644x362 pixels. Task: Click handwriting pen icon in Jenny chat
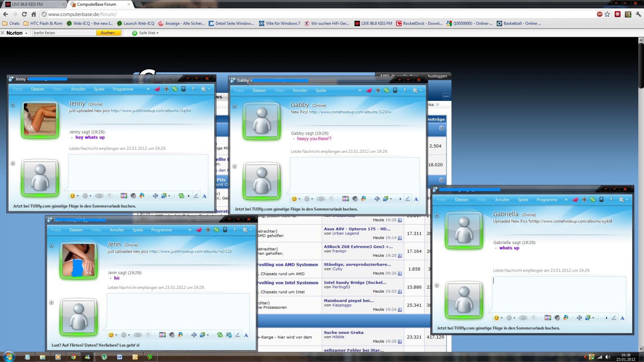pyautogui.click(x=196, y=196)
